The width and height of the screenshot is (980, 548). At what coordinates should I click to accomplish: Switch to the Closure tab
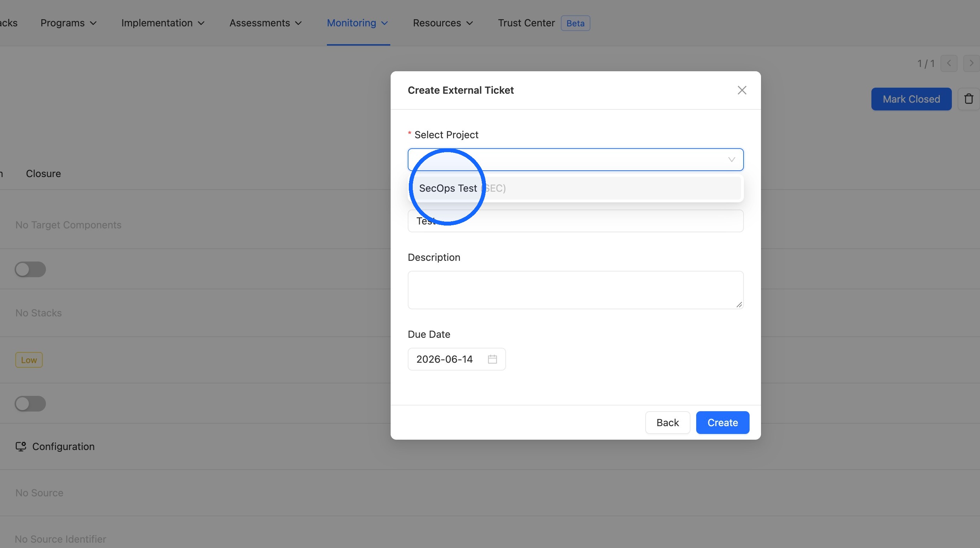43,174
